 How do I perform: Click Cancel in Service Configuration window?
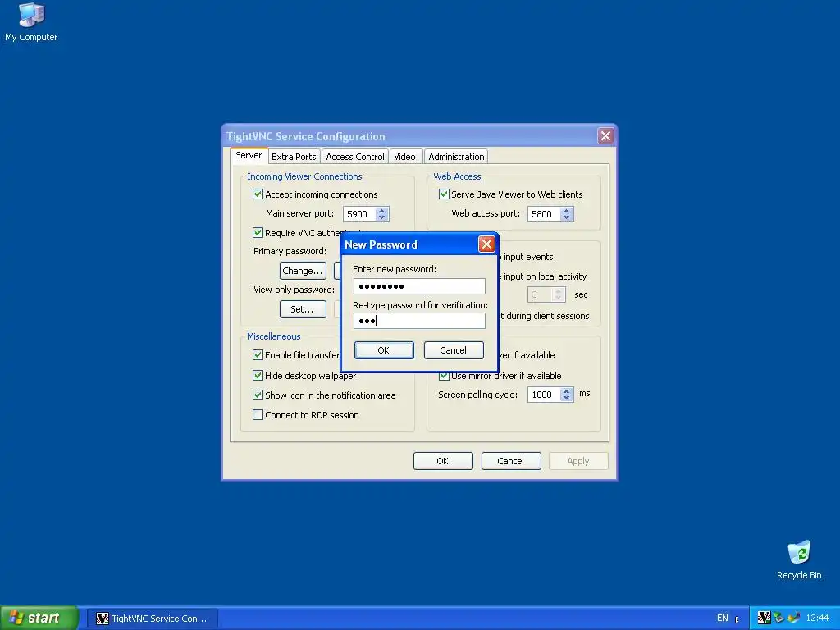(510, 461)
